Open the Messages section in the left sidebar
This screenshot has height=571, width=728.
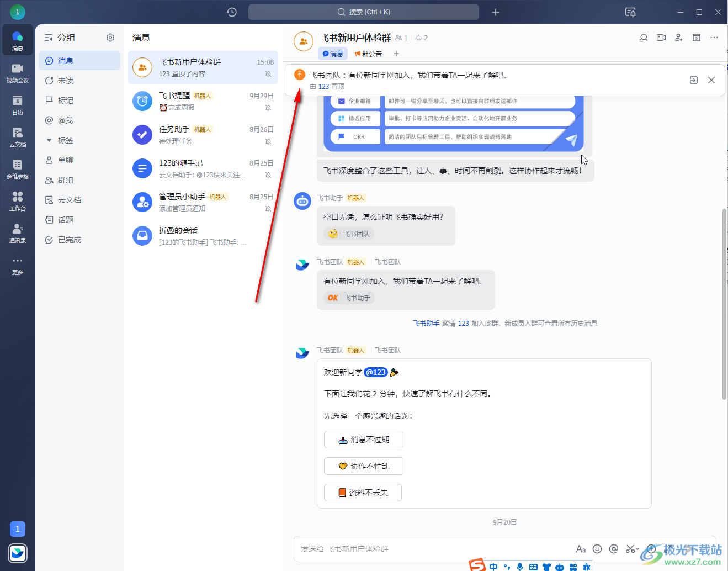point(18,40)
